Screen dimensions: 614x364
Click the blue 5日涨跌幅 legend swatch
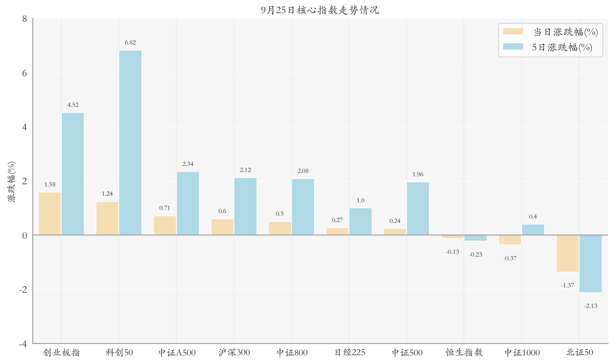pos(513,47)
